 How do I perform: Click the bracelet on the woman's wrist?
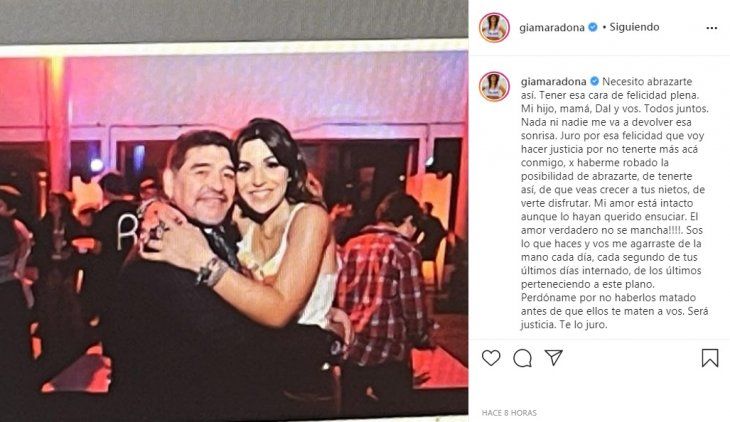point(212,272)
